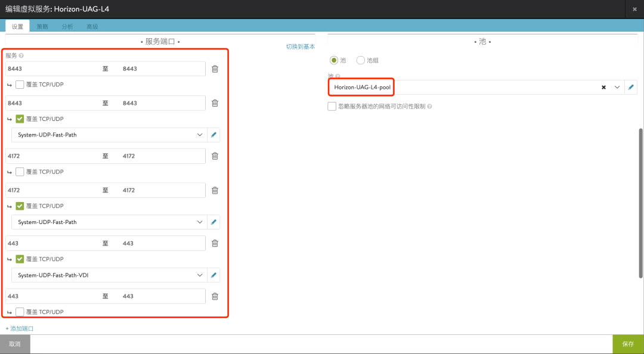This screenshot has height=354, width=644.
Task: Enable 覆盖 TCP/UDP under first 8443 row
Action: pyautogui.click(x=20, y=85)
